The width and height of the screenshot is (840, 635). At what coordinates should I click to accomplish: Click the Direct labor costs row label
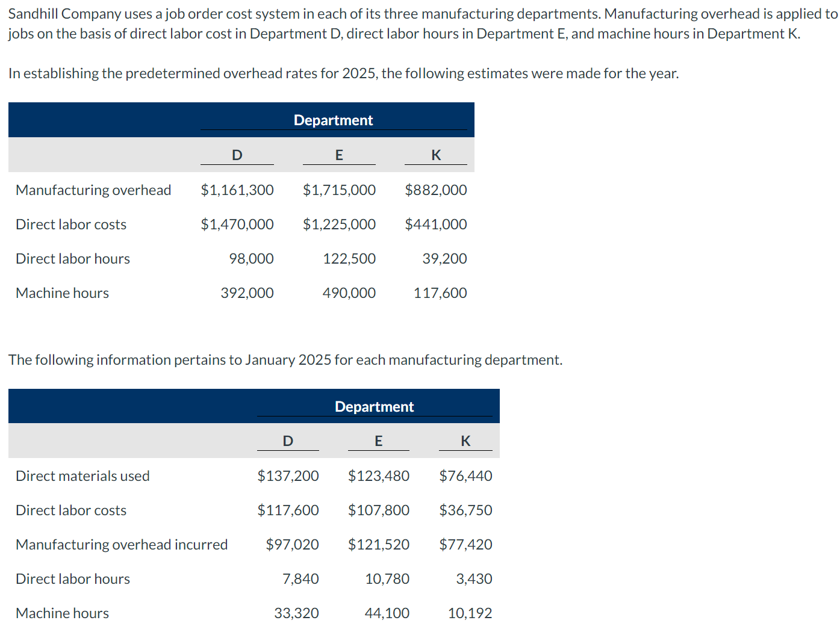(70, 224)
